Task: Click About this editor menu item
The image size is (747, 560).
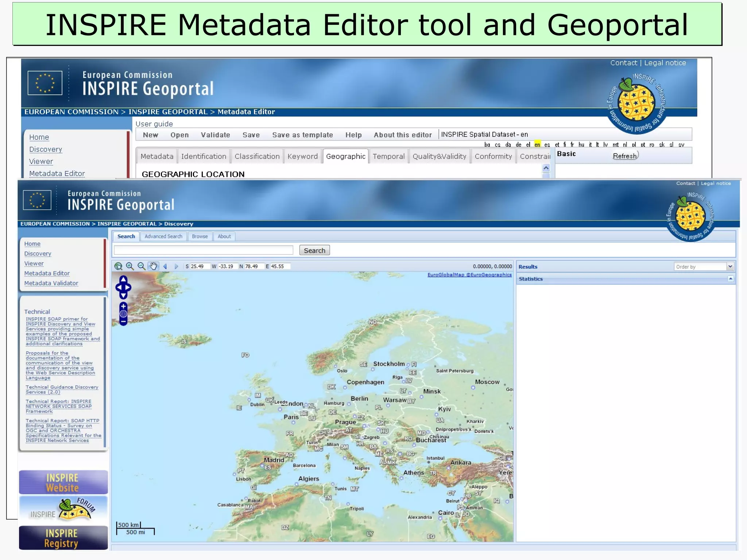Action: click(403, 135)
